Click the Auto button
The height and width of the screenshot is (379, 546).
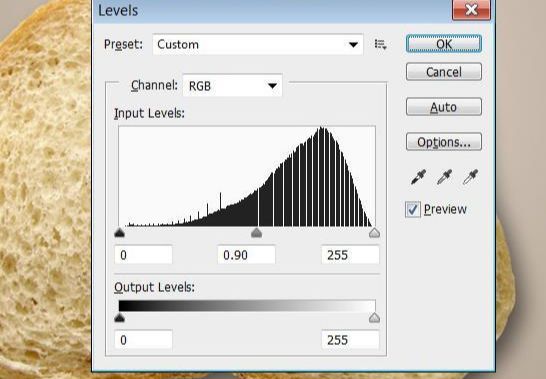(x=444, y=107)
